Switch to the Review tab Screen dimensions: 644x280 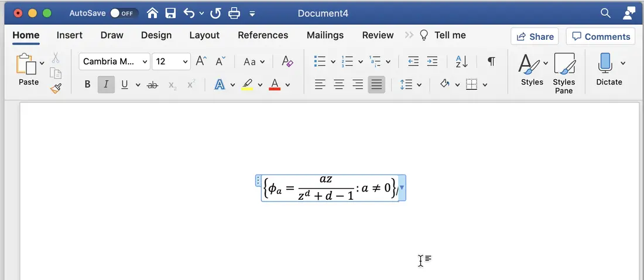(x=378, y=35)
